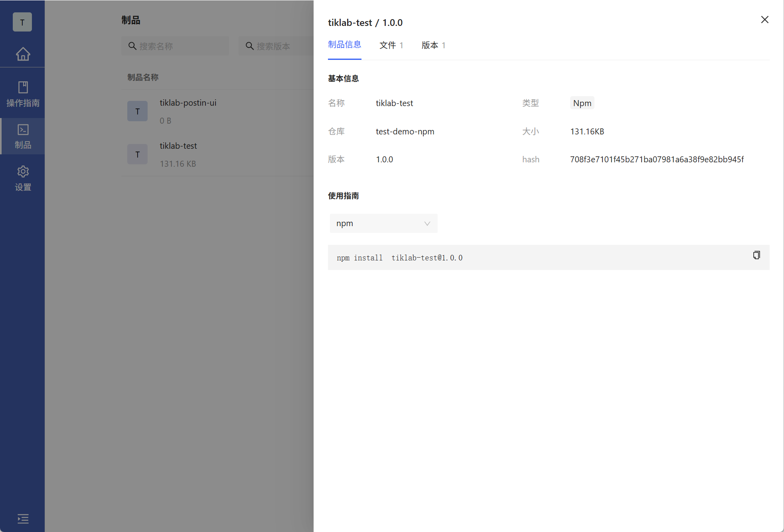Screen dimensions: 784x532
Task: Click the T workspace avatar at top
Action: pyautogui.click(x=22, y=22)
